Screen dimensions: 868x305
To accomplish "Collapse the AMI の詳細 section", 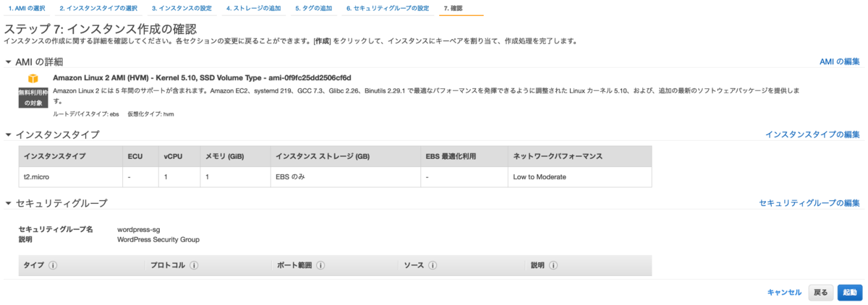I will point(8,61).
